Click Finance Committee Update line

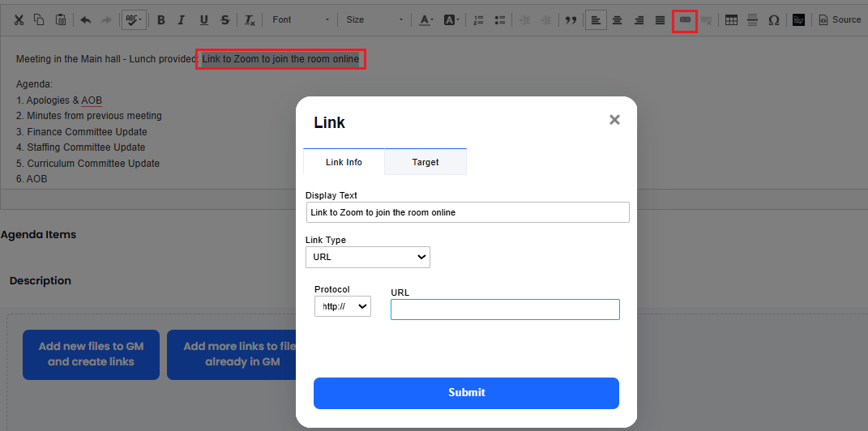click(x=82, y=132)
